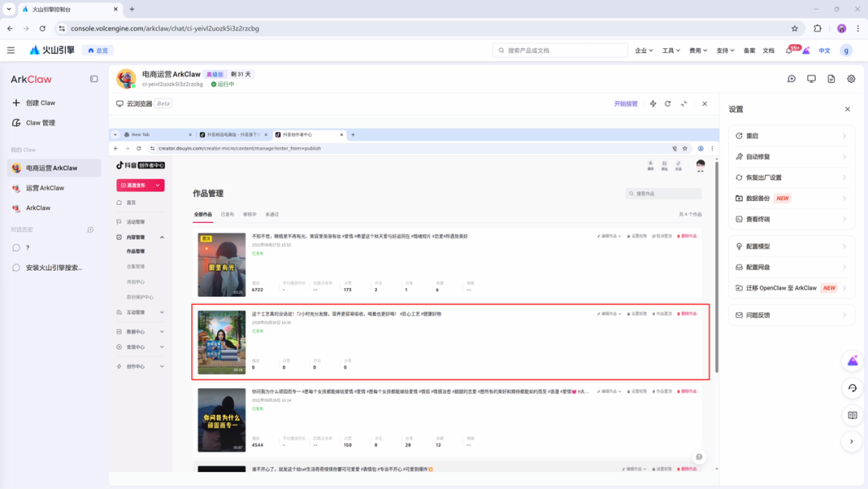Focus the 搜索作品 search box
868x489 pixels.
pyautogui.click(x=664, y=194)
